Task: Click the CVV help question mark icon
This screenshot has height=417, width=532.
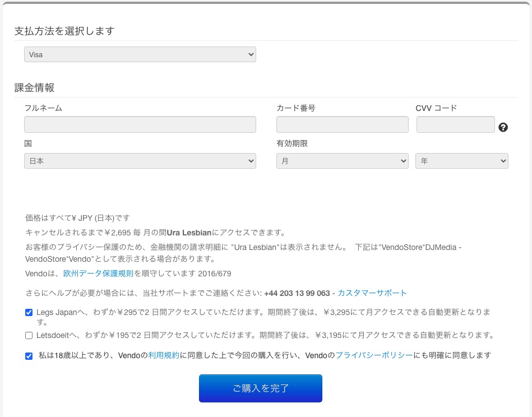Action: pyautogui.click(x=503, y=127)
